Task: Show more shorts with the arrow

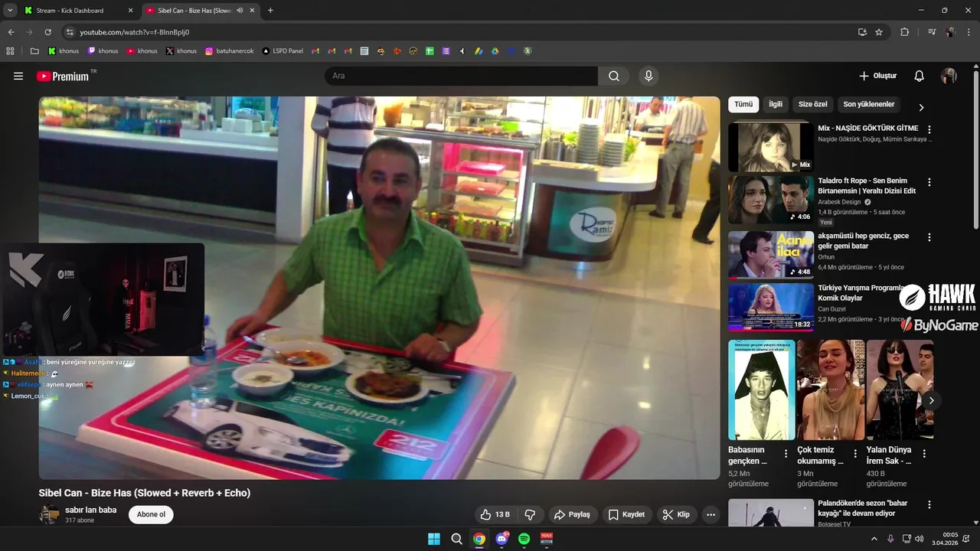Action: pyautogui.click(x=931, y=400)
